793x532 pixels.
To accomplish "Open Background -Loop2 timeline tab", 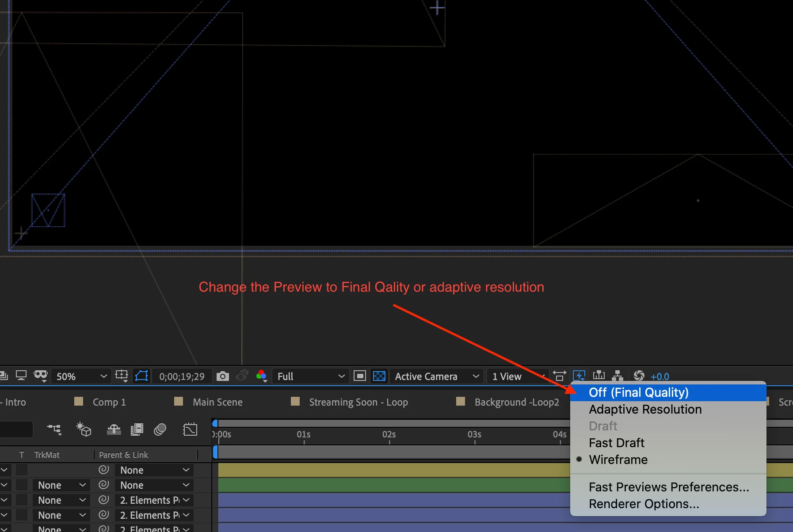I will [517, 402].
